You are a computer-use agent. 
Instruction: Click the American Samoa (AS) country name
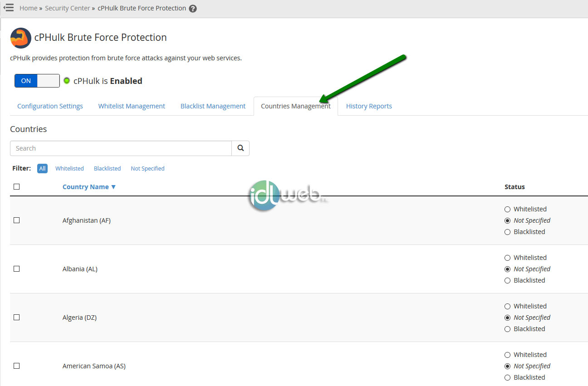click(94, 366)
